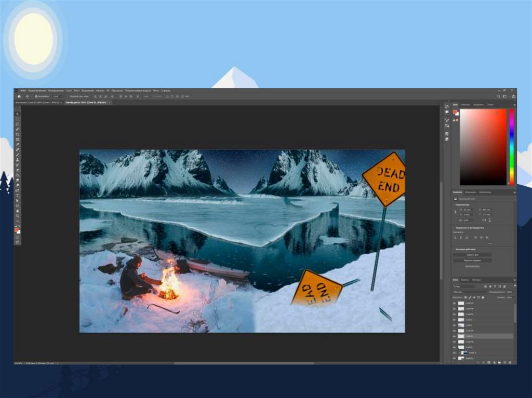Toggle the layer filter on/off switch
Screen dimensions: 532x398
[x=515, y=286]
